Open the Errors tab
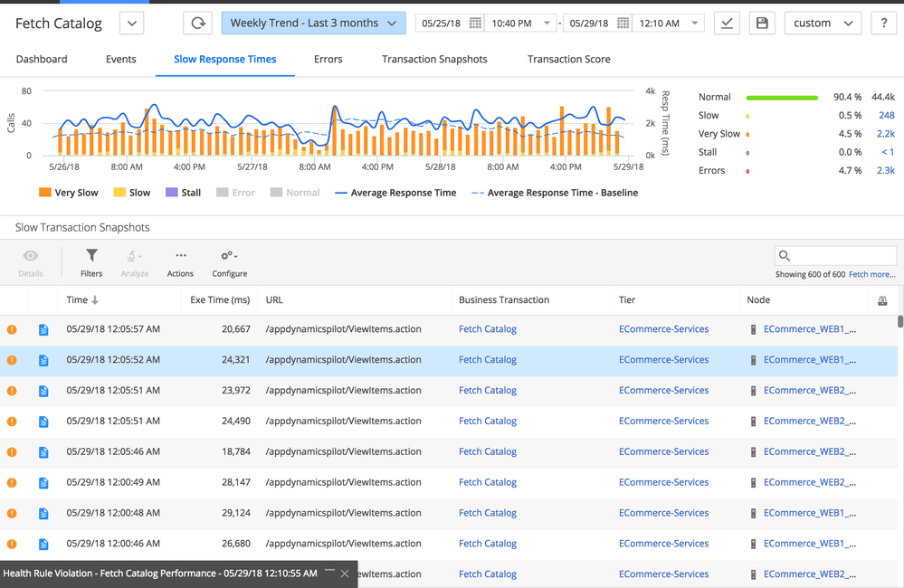The height and width of the screenshot is (588, 904). coord(328,59)
